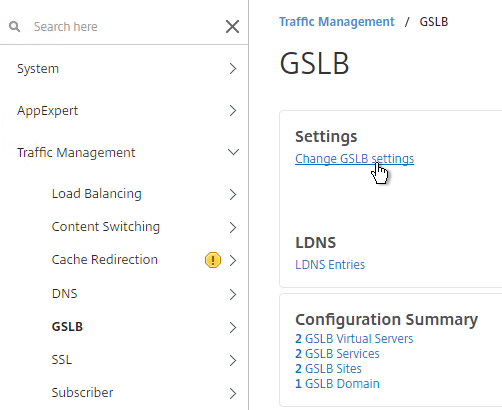Select the GSLB navigation item
Screen dimensions: 502x410
coord(67,327)
